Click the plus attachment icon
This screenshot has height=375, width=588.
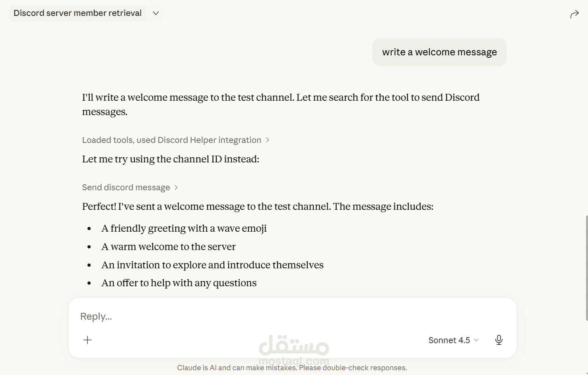pyautogui.click(x=87, y=340)
